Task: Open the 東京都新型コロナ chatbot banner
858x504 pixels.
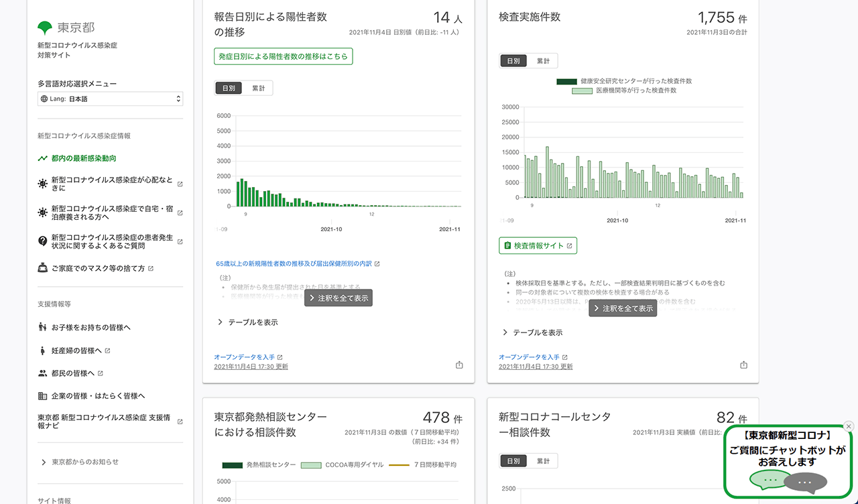Action: click(788, 462)
